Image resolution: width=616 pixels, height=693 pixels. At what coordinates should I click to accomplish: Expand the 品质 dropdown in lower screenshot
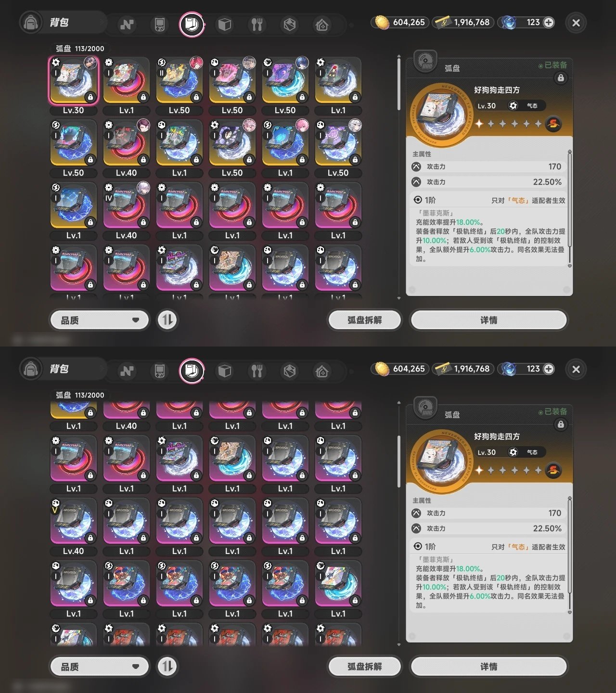click(100, 667)
